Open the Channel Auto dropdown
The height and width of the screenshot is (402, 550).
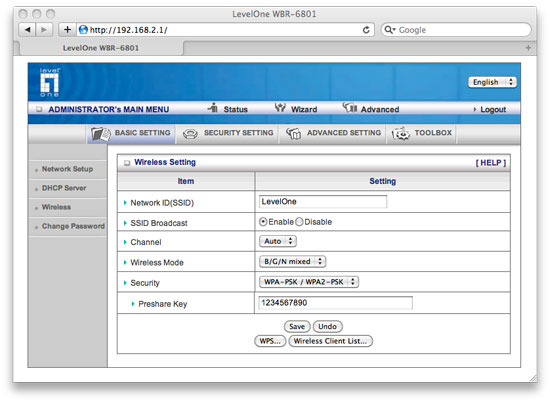pos(278,241)
